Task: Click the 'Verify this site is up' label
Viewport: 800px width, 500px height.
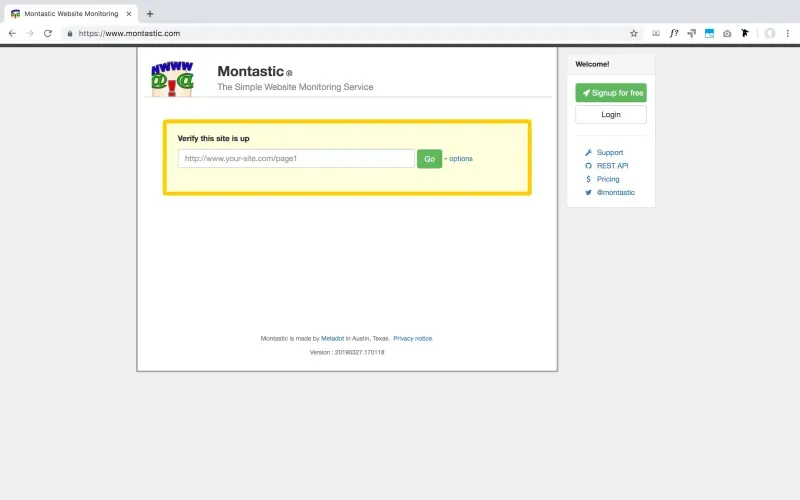Action: (213, 138)
